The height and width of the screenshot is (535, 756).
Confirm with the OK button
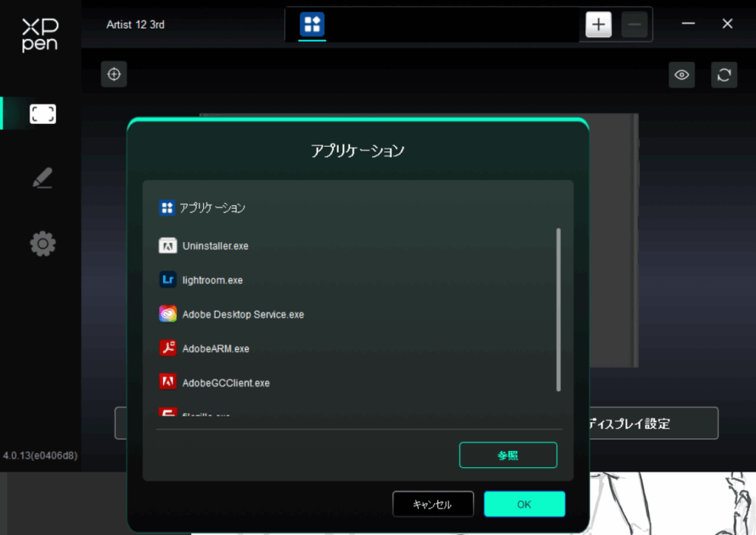[x=524, y=505]
